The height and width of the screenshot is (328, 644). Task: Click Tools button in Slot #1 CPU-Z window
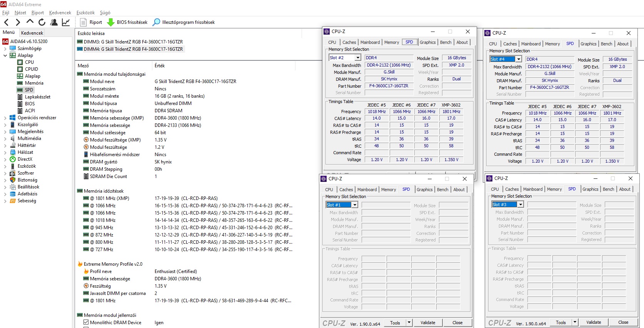[x=395, y=323]
